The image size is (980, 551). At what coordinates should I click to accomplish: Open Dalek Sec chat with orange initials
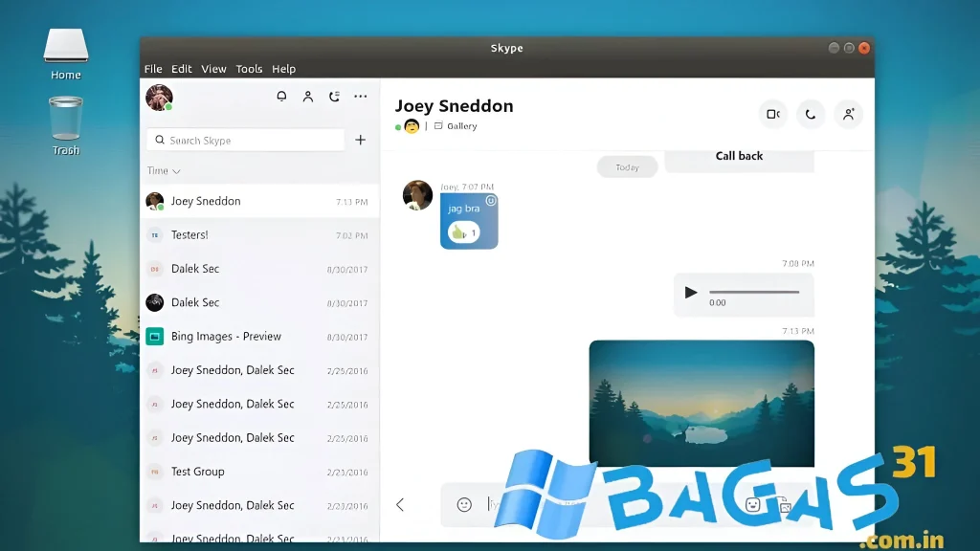click(x=259, y=269)
